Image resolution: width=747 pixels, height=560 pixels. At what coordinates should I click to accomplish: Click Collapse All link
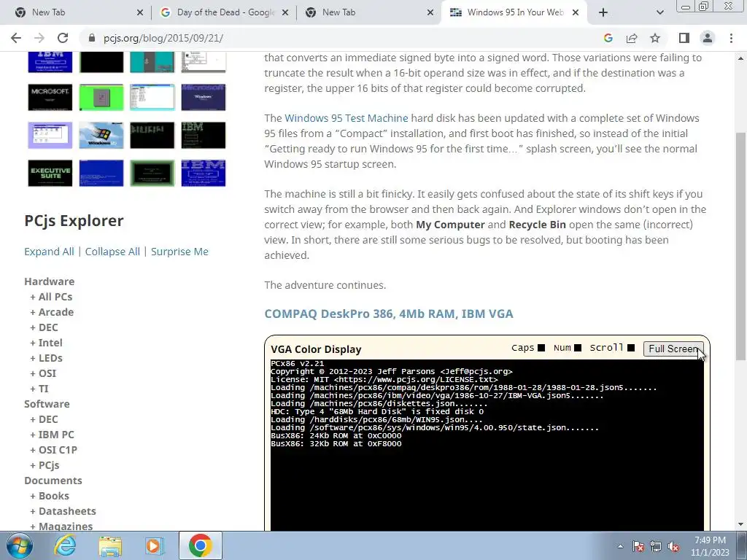click(112, 252)
